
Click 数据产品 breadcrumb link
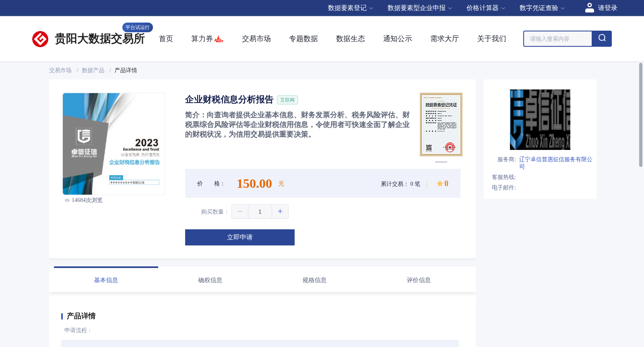click(93, 71)
